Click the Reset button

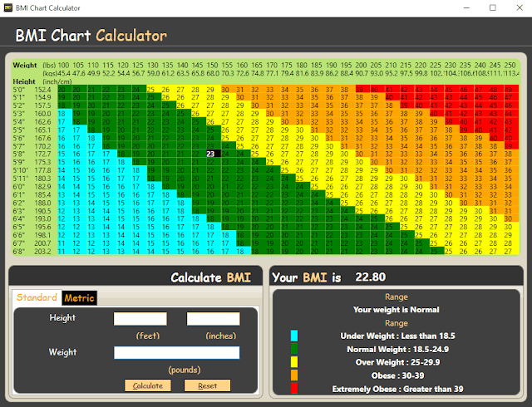pos(207,385)
